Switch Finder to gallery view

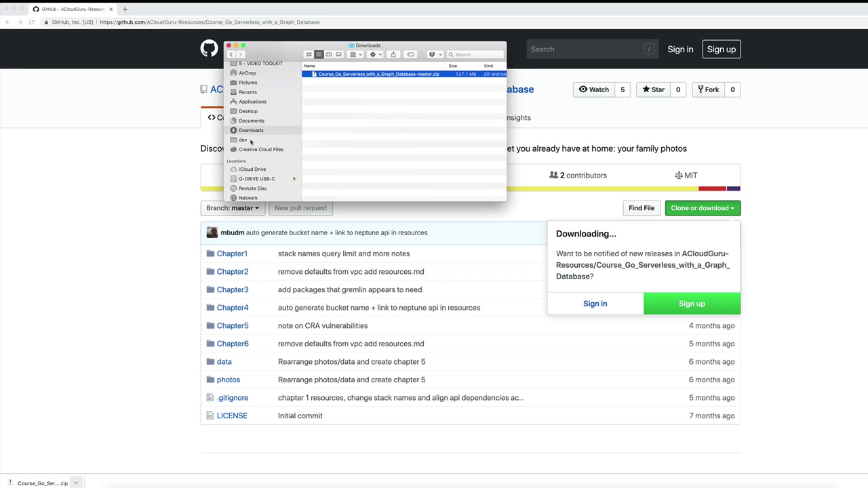point(339,54)
